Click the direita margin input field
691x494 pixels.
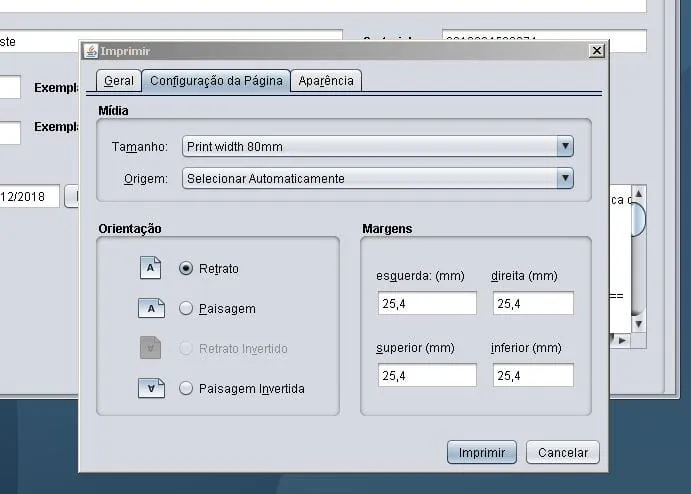pyautogui.click(x=533, y=303)
